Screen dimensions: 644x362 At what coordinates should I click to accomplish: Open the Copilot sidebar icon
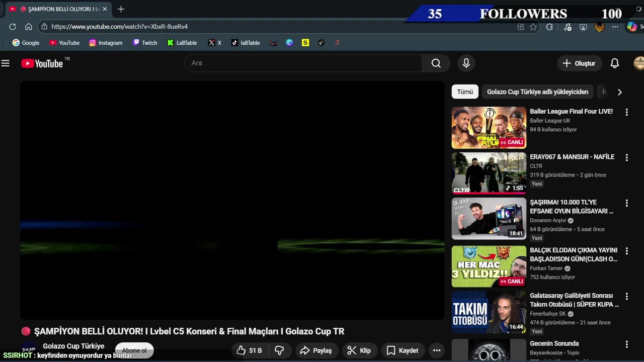tap(632, 27)
